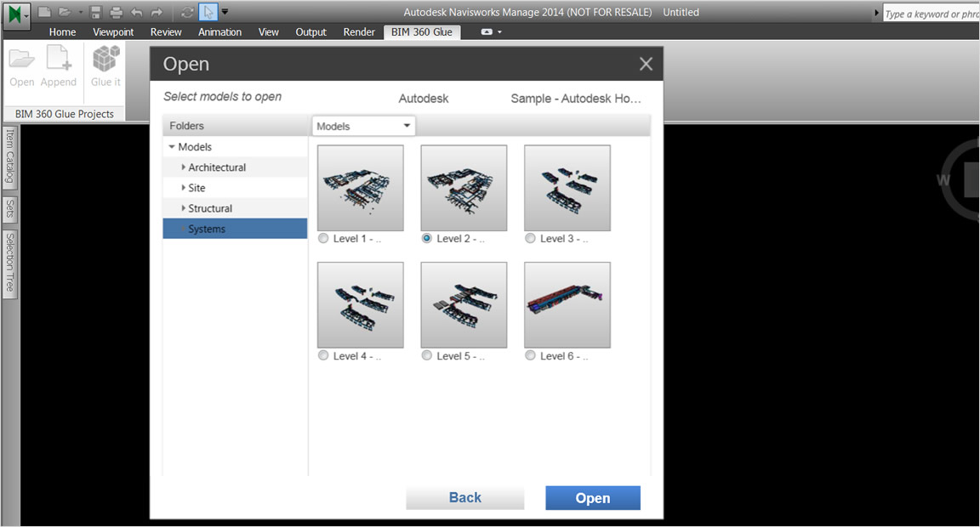Select the Architectural folder row

coord(235,167)
